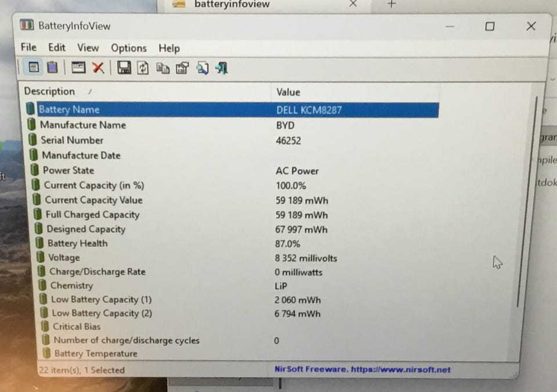Viewport: 557px width, 392px height.
Task: Select the Current Capacity (in %) row
Action: [x=235, y=186]
